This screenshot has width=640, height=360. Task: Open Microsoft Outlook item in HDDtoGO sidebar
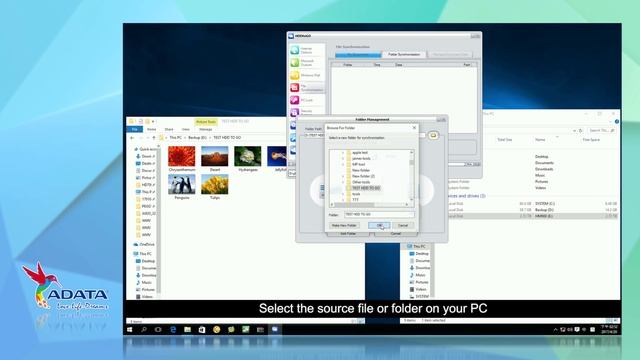pyautogui.click(x=307, y=62)
